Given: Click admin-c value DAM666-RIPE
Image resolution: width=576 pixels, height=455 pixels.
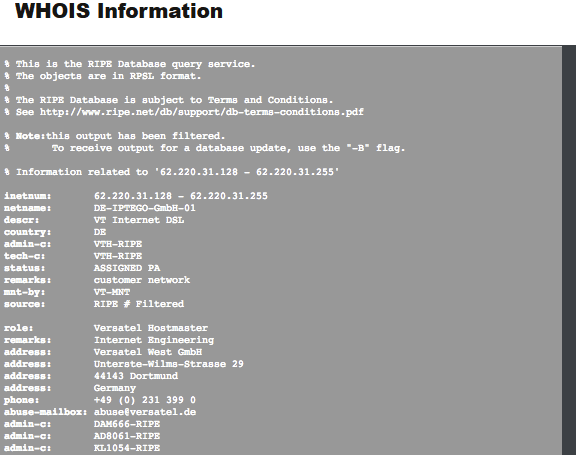Looking at the screenshot, I should (x=127, y=424).
